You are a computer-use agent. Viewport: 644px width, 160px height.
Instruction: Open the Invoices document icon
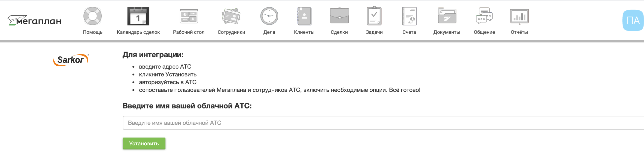(x=409, y=16)
